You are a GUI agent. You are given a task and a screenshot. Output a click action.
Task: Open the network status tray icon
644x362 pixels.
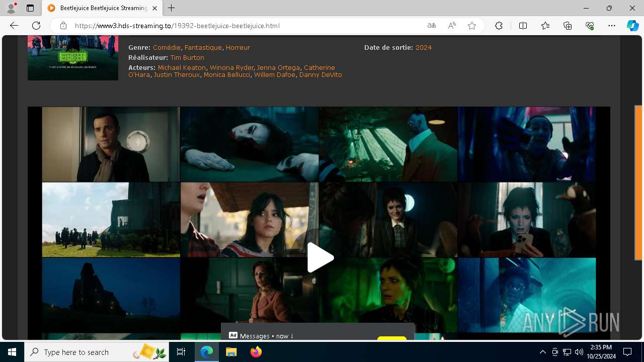(x=567, y=352)
